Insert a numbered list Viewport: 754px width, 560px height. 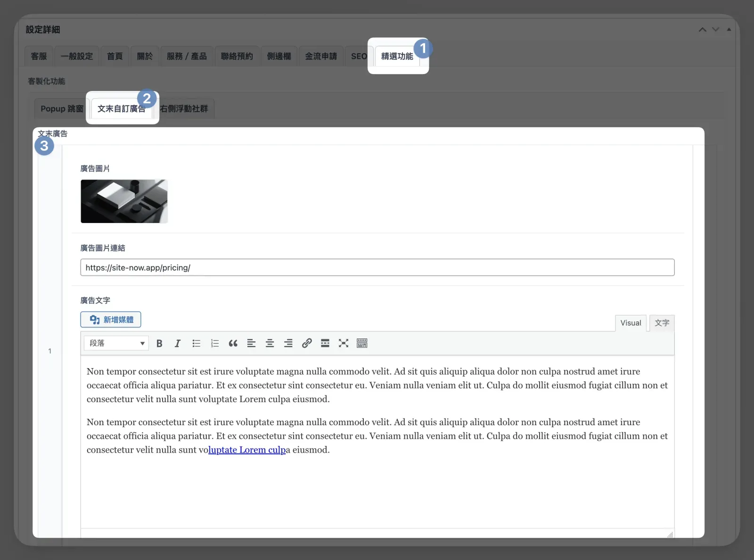[x=215, y=343]
